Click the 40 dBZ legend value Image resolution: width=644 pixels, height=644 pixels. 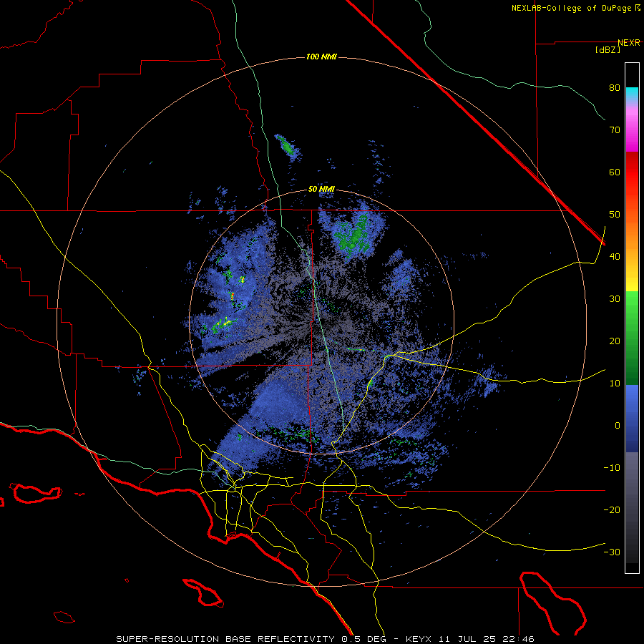tap(615, 257)
